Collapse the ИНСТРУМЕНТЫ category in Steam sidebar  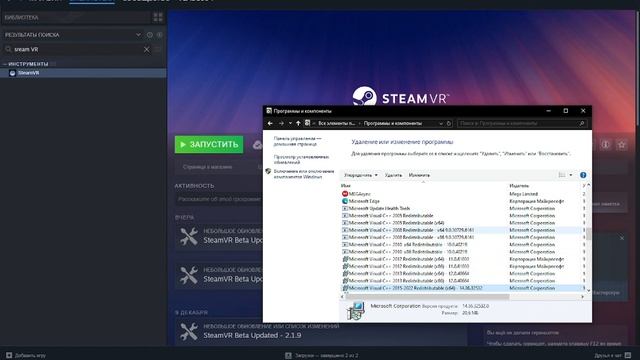point(4,64)
